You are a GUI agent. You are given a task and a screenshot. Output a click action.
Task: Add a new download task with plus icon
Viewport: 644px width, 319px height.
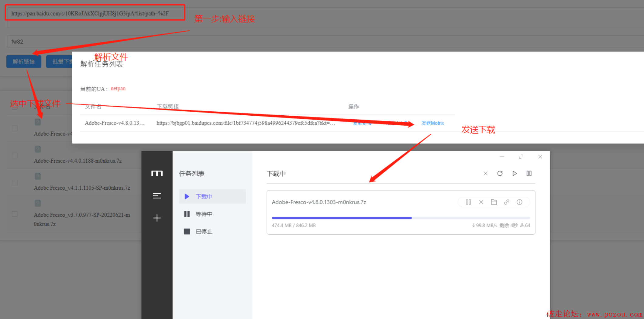click(x=157, y=218)
